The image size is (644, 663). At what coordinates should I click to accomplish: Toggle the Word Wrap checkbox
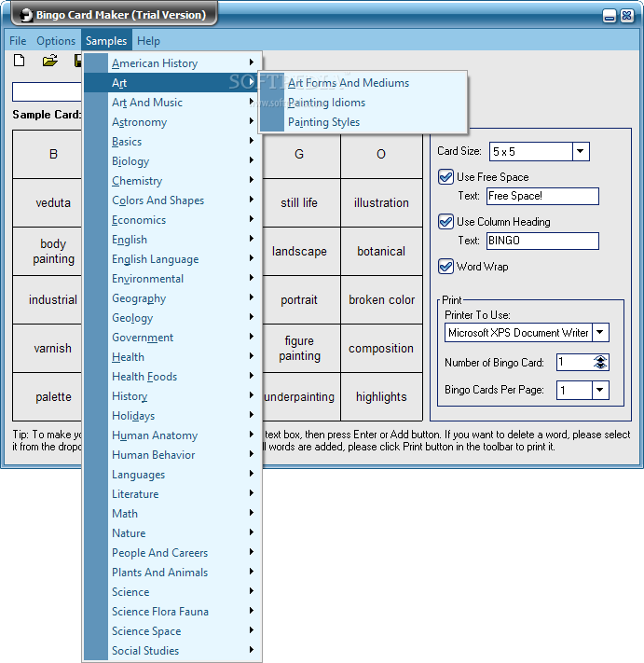coord(445,267)
